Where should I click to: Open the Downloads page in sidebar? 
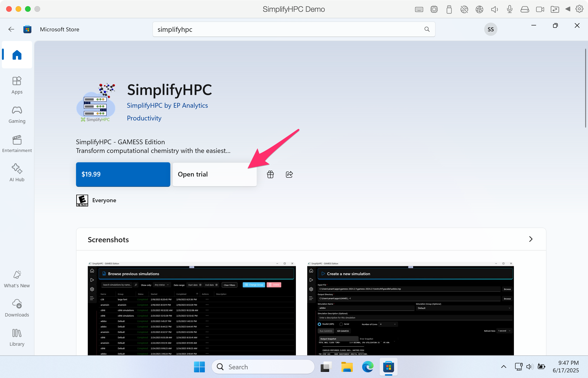click(17, 308)
